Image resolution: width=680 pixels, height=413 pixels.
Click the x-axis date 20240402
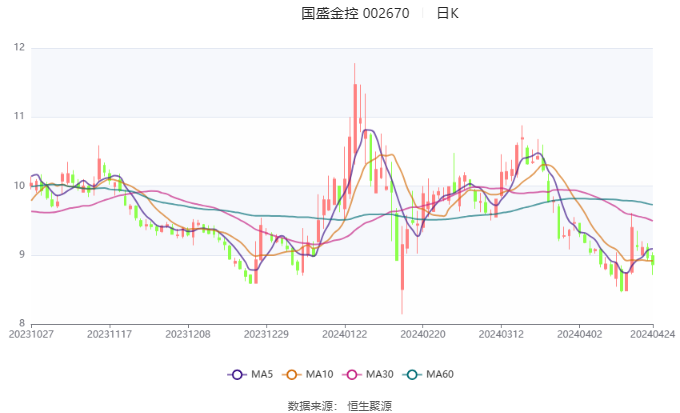[579, 334]
